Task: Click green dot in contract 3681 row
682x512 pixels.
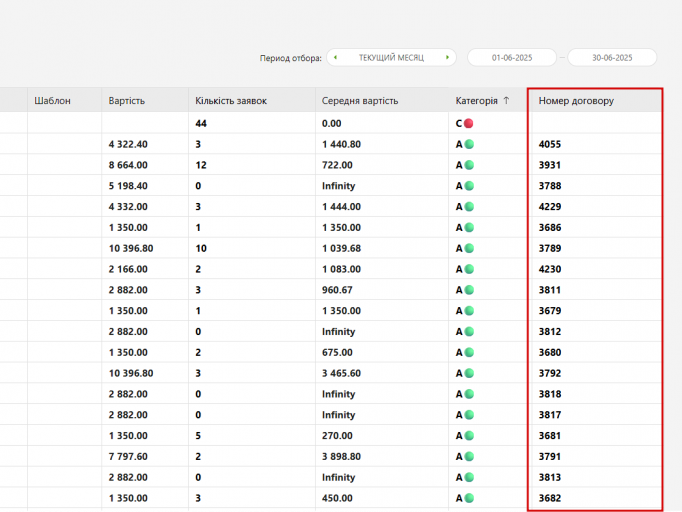Action: coord(469,436)
